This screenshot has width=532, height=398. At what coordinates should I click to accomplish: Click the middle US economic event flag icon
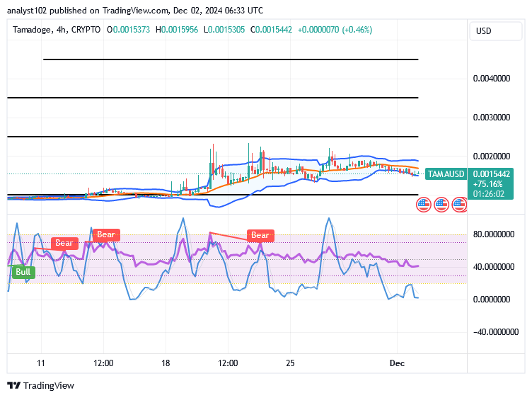pyautogui.click(x=441, y=205)
